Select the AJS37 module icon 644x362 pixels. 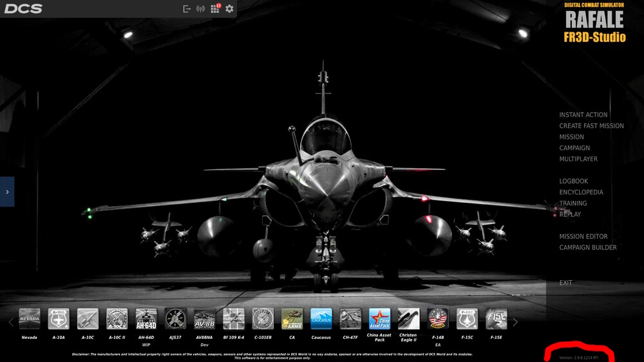[x=175, y=319]
